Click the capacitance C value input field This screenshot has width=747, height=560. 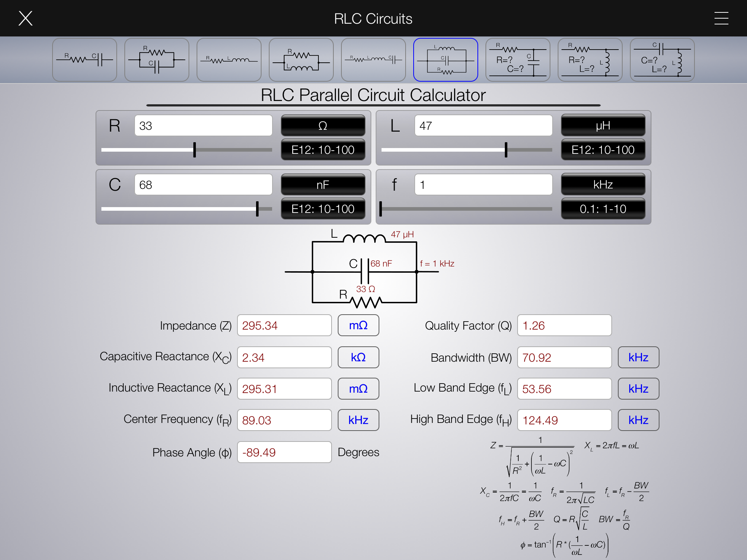pyautogui.click(x=203, y=185)
